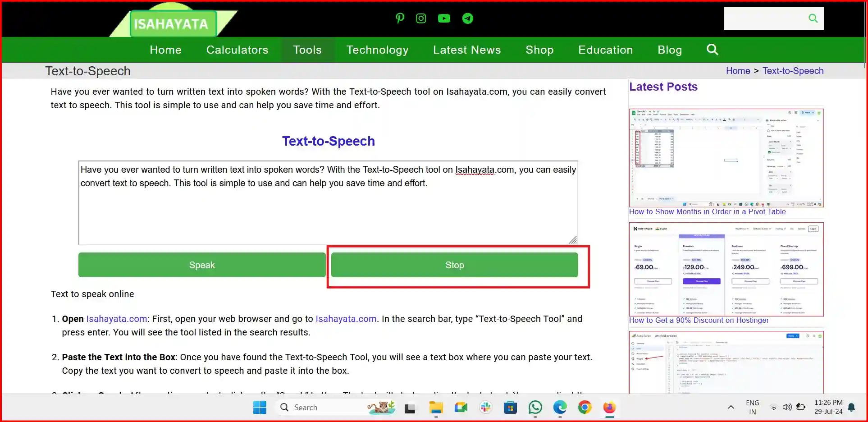
Task: Open Microsoft Edge from the taskbar
Action: click(x=559, y=407)
